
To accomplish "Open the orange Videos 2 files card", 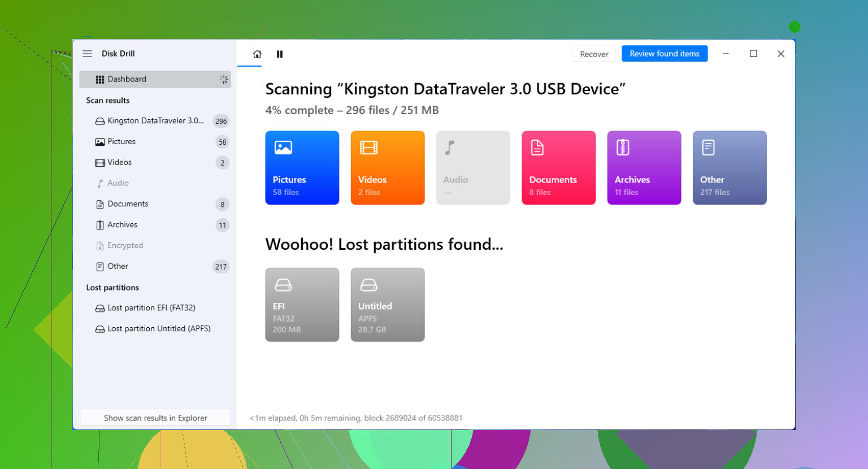I will click(x=388, y=168).
